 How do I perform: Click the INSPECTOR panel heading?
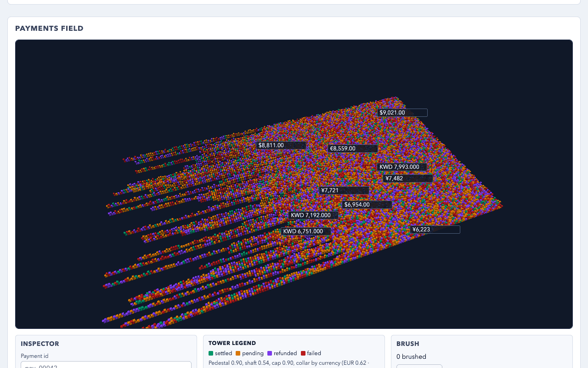[x=40, y=344]
